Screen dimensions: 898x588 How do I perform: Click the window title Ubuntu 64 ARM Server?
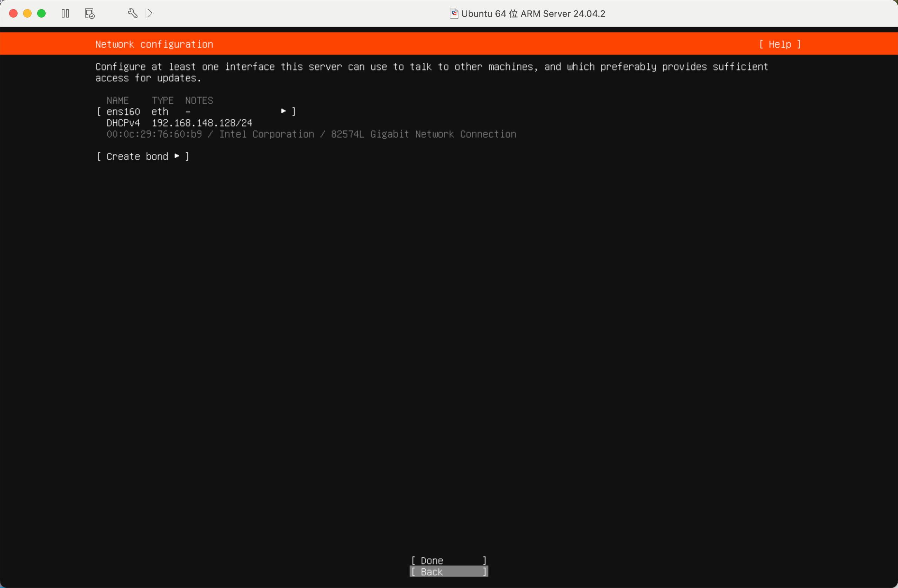[533, 14]
